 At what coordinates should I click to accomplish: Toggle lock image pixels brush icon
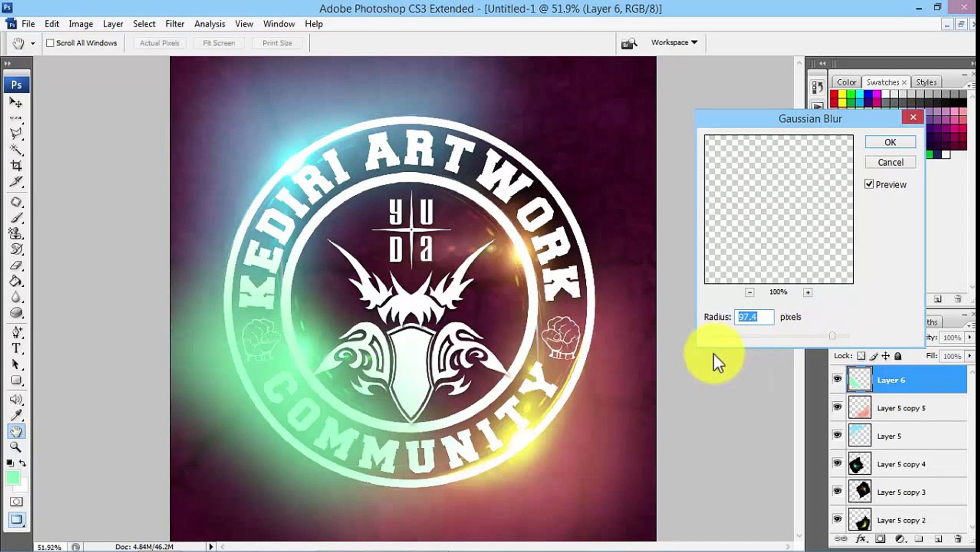874,356
